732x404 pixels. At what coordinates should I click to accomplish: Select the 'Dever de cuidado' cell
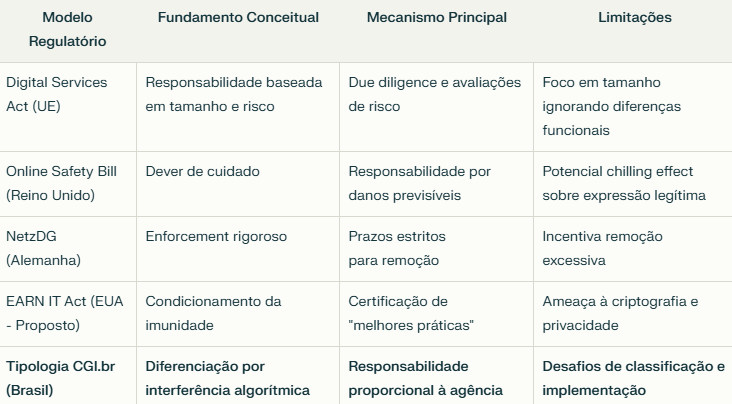[238, 184]
